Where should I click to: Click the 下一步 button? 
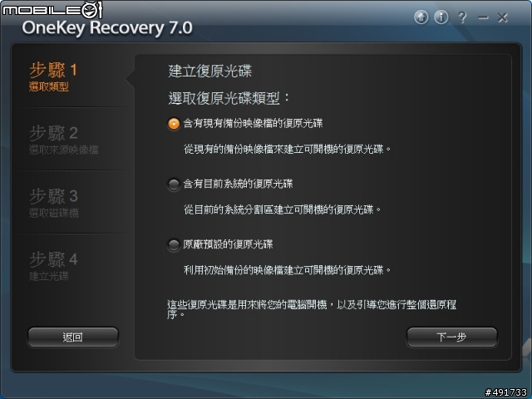click(x=451, y=337)
